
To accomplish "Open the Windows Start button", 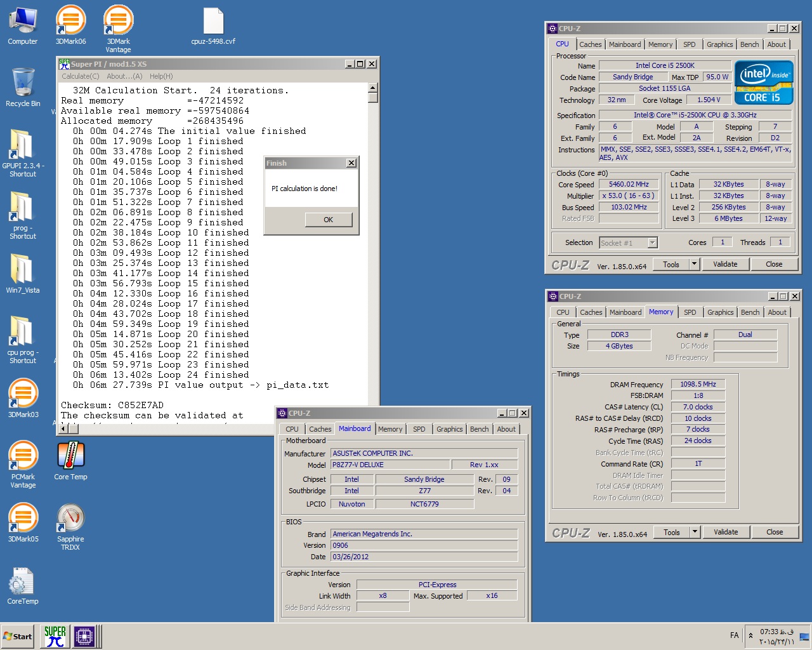I will pos(17,636).
